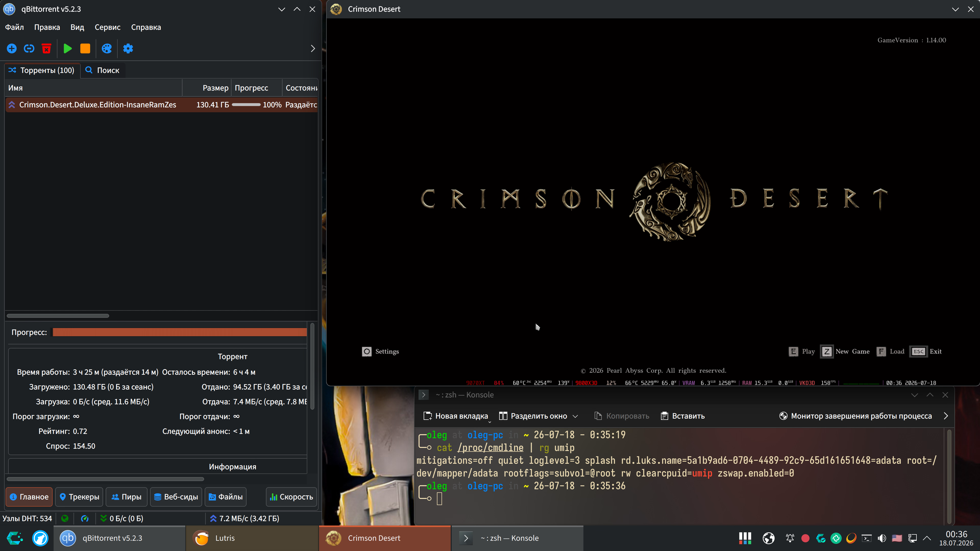The width and height of the screenshot is (980, 551).
Task: Switch to Lutris in the taskbar
Action: 252,538
